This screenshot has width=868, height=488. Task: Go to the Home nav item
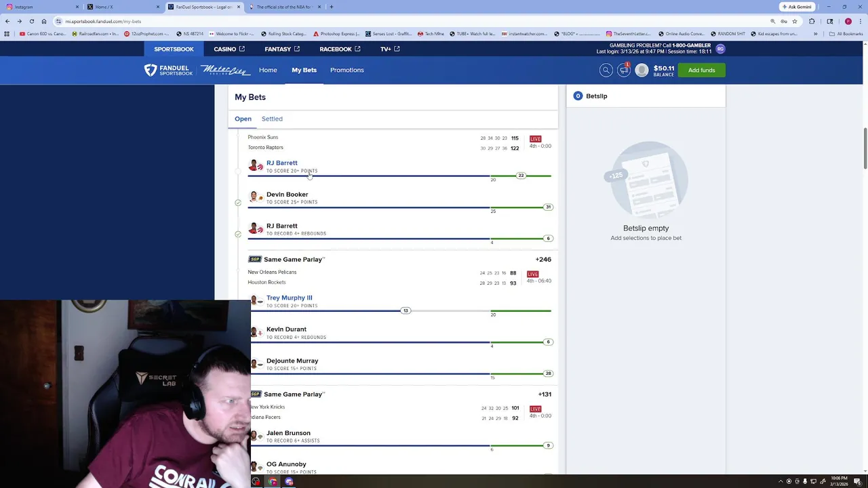click(268, 70)
